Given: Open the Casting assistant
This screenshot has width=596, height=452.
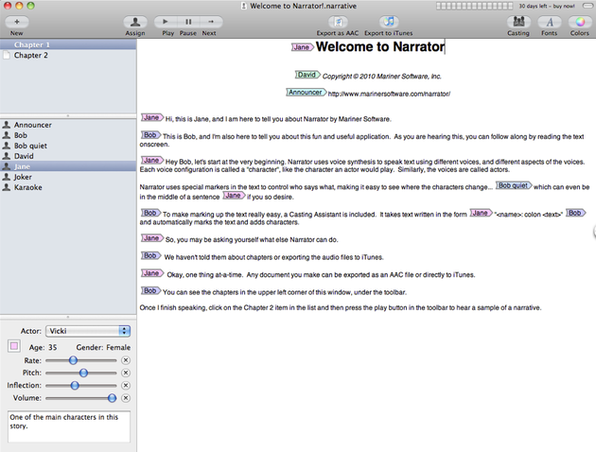Looking at the screenshot, I should click(x=519, y=22).
